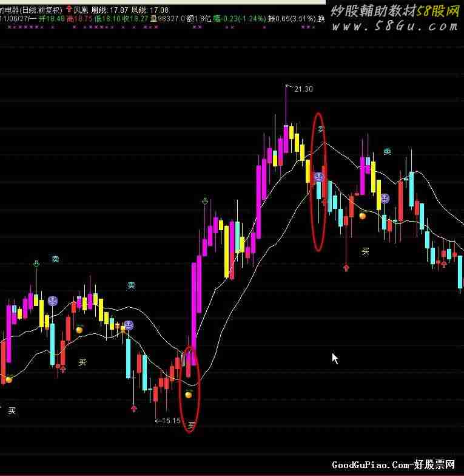
Task: Click the turnover readout 额1.8亿
Action: click(199, 19)
